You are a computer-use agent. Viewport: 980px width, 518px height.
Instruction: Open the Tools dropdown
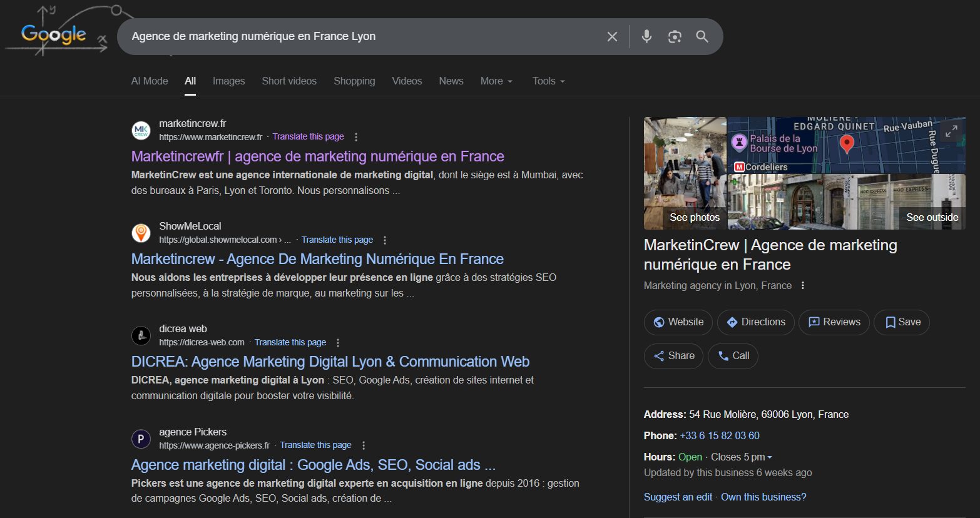pyautogui.click(x=549, y=81)
